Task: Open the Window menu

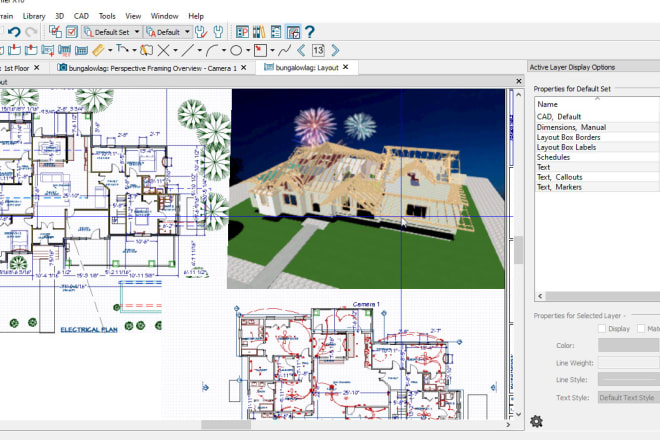Action: [x=165, y=16]
